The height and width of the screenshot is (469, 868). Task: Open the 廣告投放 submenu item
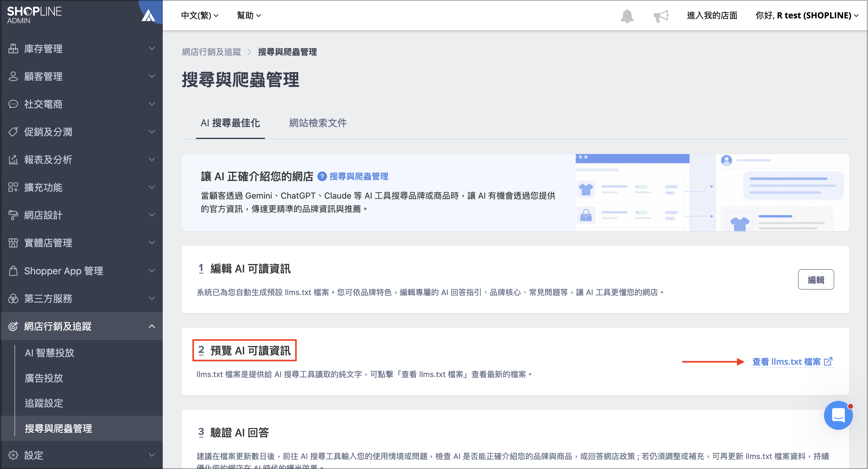click(x=44, y=378)
